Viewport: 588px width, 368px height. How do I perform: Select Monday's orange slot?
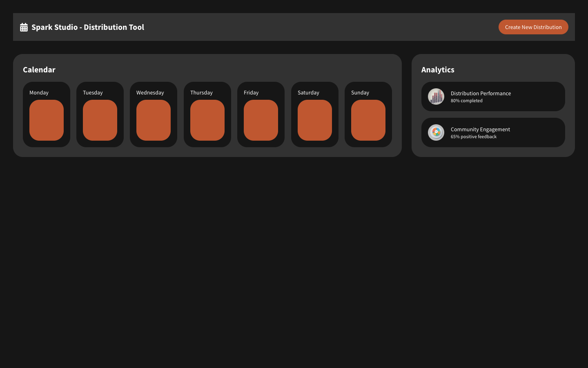pyautogui.click(x=47, y=120)
